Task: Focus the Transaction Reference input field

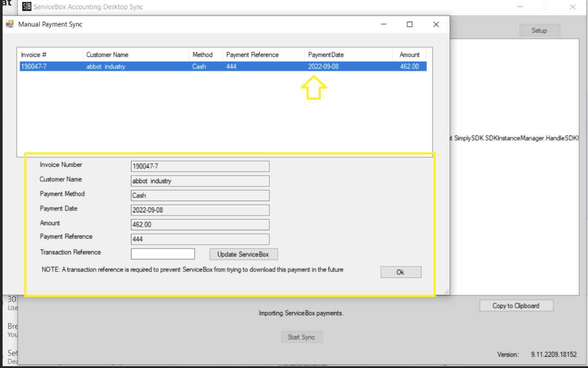Action: [x=163, y=253]
